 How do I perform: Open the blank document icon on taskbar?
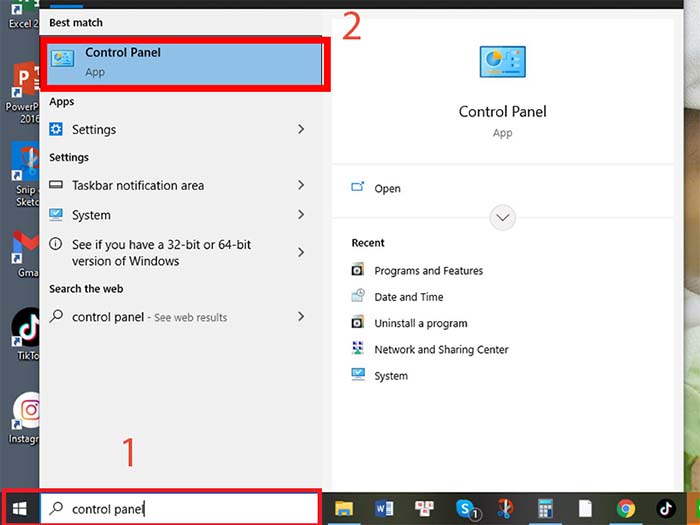(585, 508)
